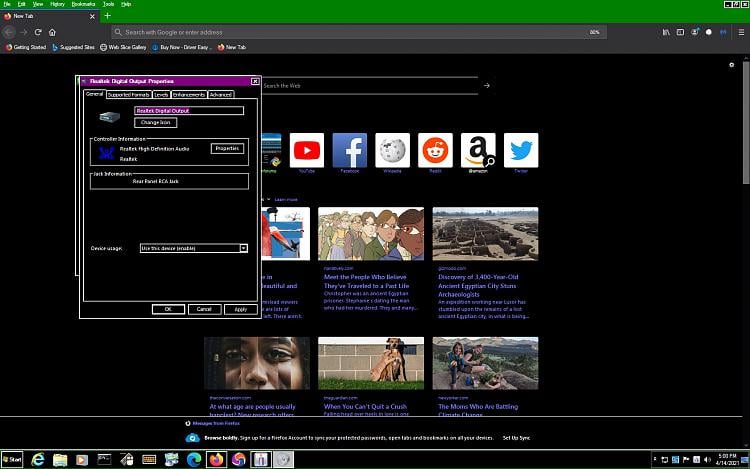Open the Amazon search shortcut tile
The image size is (750, 469).
click(478, 150)
